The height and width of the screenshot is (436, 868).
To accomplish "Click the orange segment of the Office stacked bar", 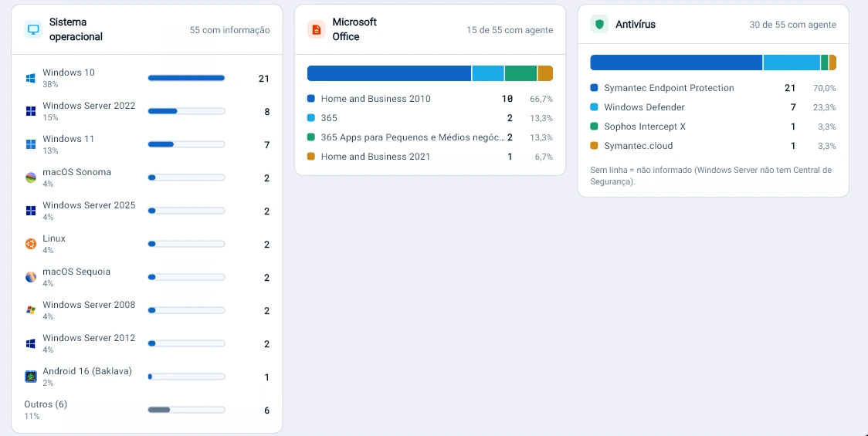I will pyautogui.click(x=545, y=73).
